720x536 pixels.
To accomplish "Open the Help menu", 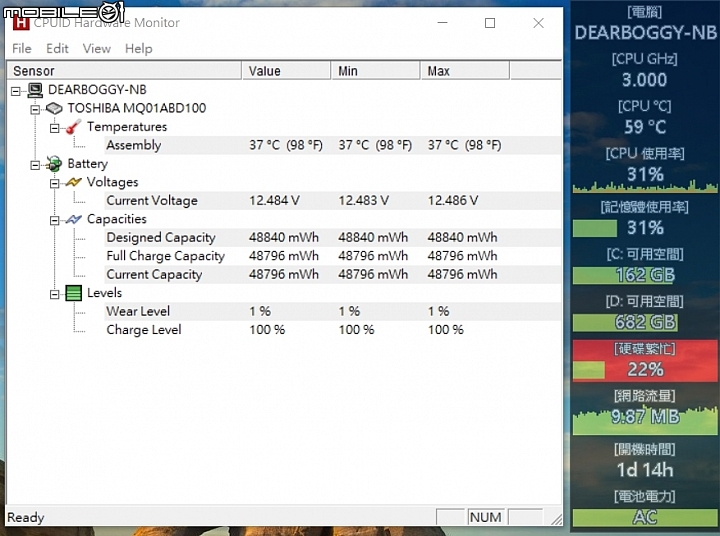I will 138,49.
